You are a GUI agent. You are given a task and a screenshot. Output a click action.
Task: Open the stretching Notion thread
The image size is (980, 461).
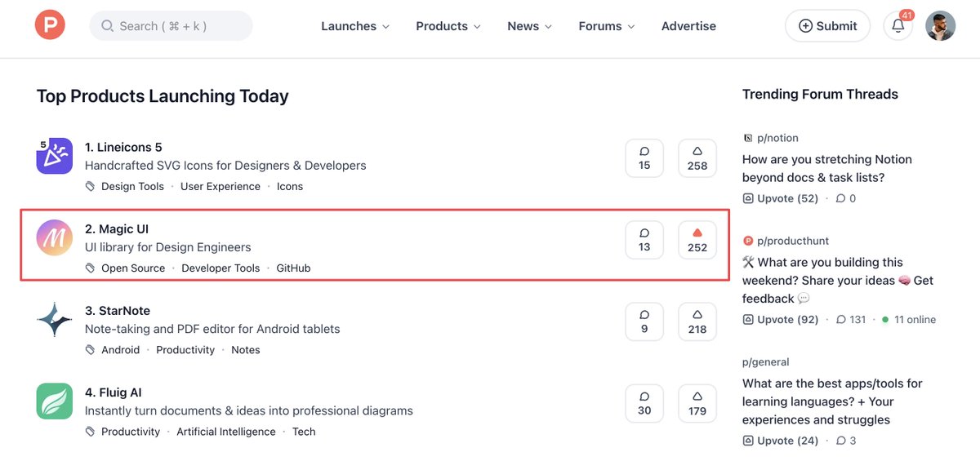[x=827, y=168]
